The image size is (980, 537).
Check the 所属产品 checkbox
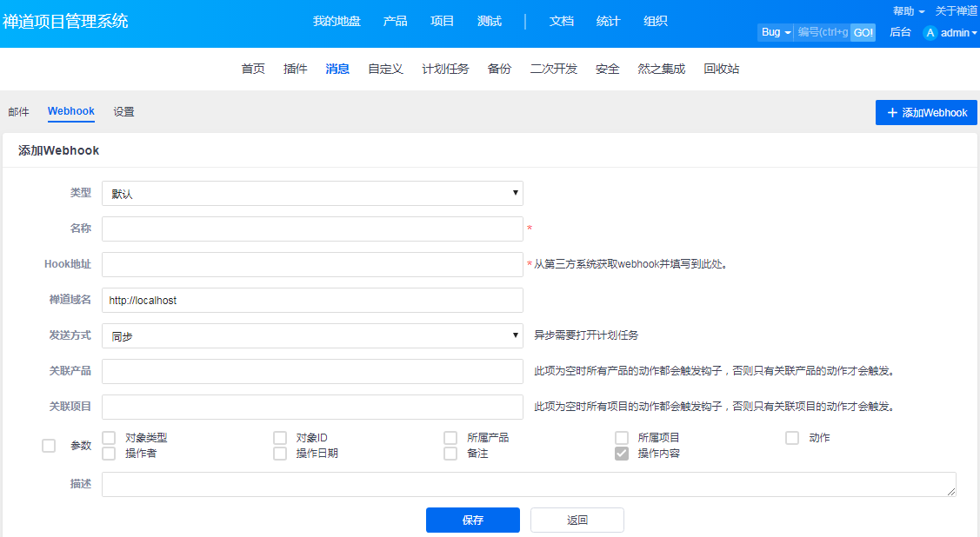point(450,438)
